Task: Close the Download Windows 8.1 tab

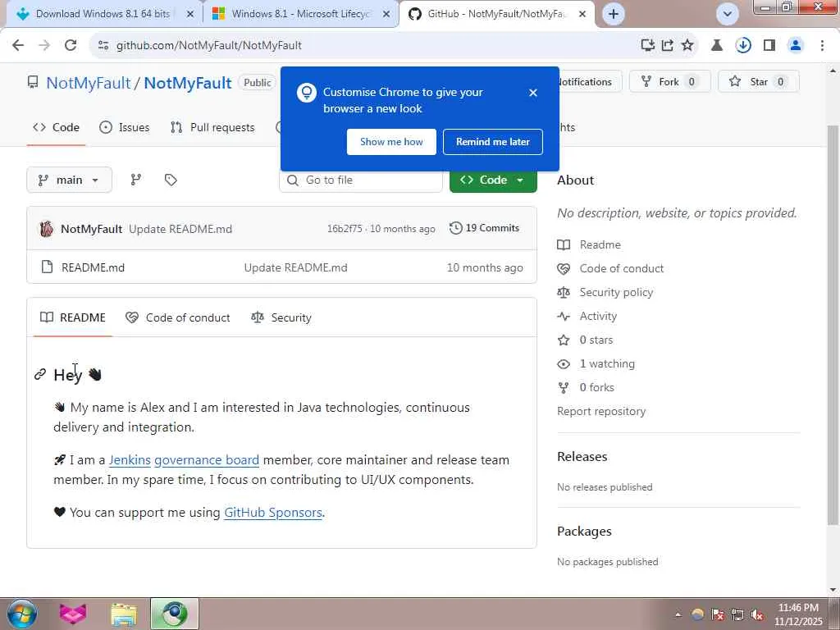Action: pos(189,14)
